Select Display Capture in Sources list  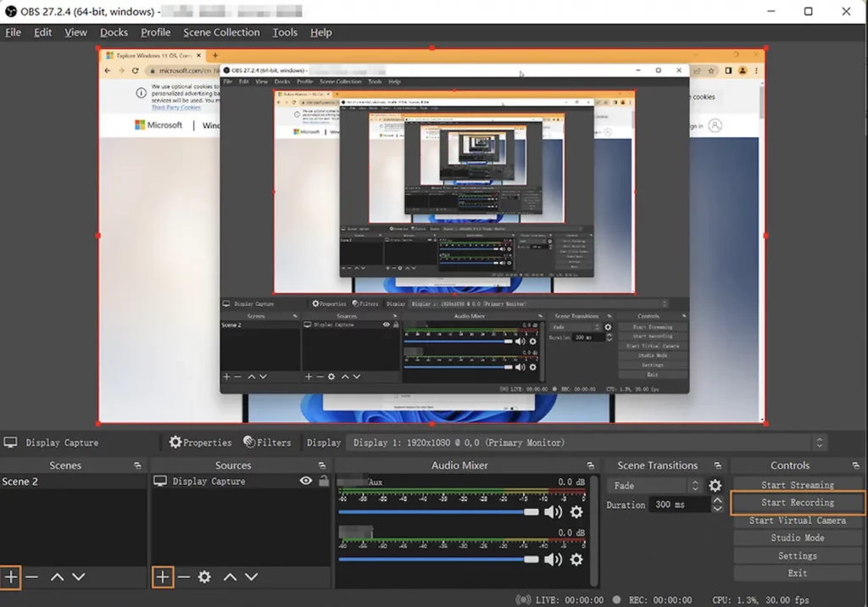[x=241, y=482]
